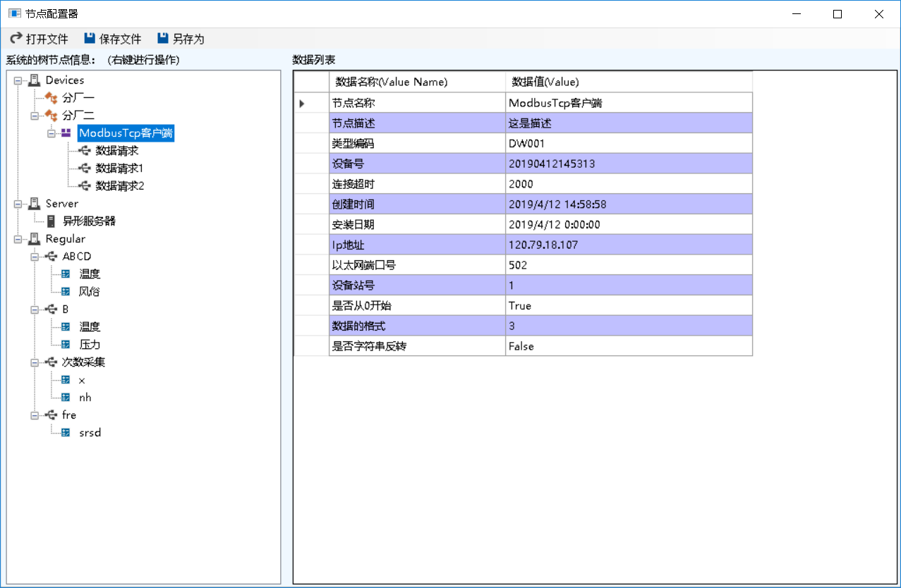The image size is (901, 588).
Task: Collapse the B tree node
Action: click(35, 310)
